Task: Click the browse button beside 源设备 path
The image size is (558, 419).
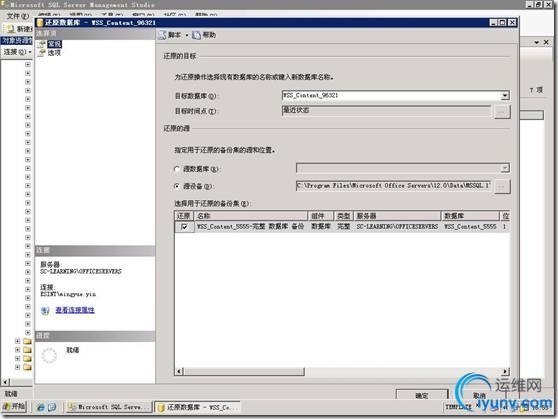Action: (x=502, y=186)
